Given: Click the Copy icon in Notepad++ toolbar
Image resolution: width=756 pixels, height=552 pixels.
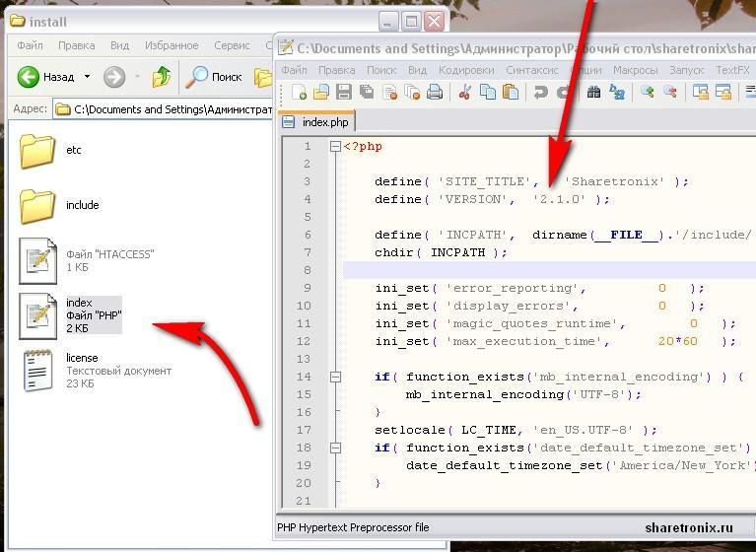Looking at the screenshot, I should (x=488, y=92).
